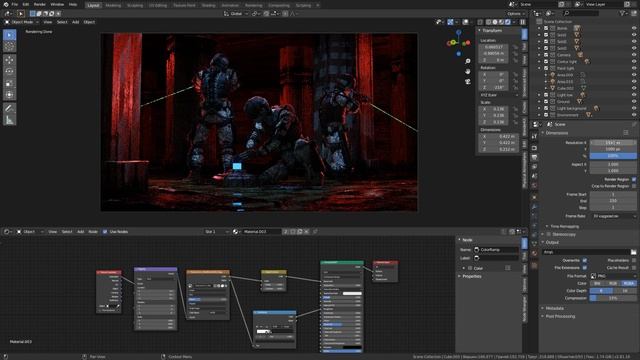The height and width of the screenshot is (360, 640).
Task: Click the viewport zoom magnifier icon
Action: coord(468,61)
